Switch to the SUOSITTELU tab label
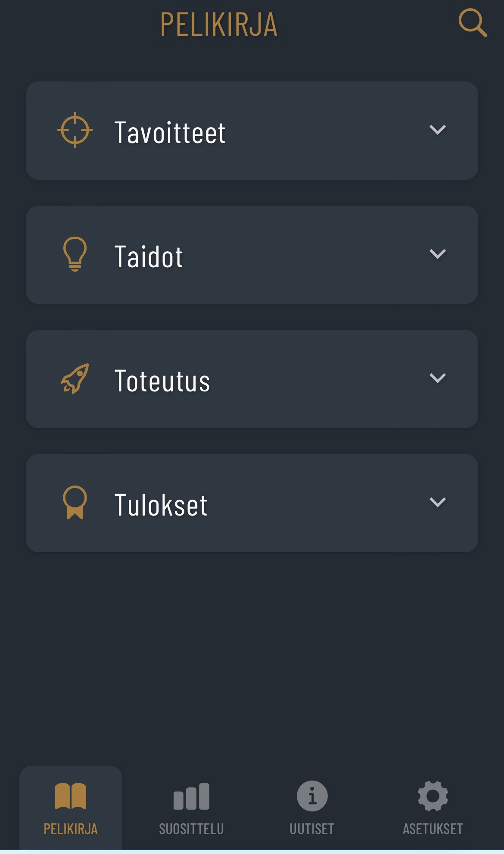Screen dimensions: 504x854 [191, 829]
